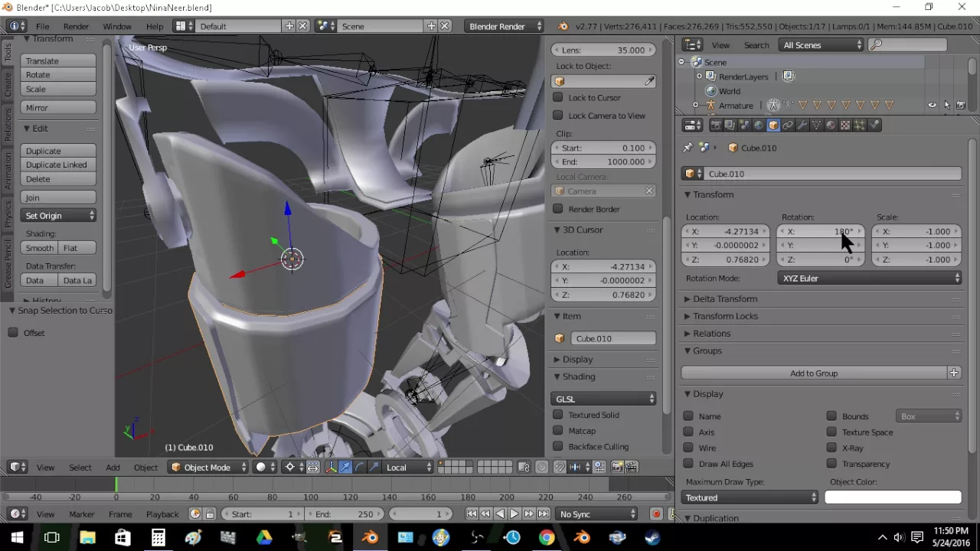Open the timeline Playback menu
980x551 pixels.
pos(162,514)
